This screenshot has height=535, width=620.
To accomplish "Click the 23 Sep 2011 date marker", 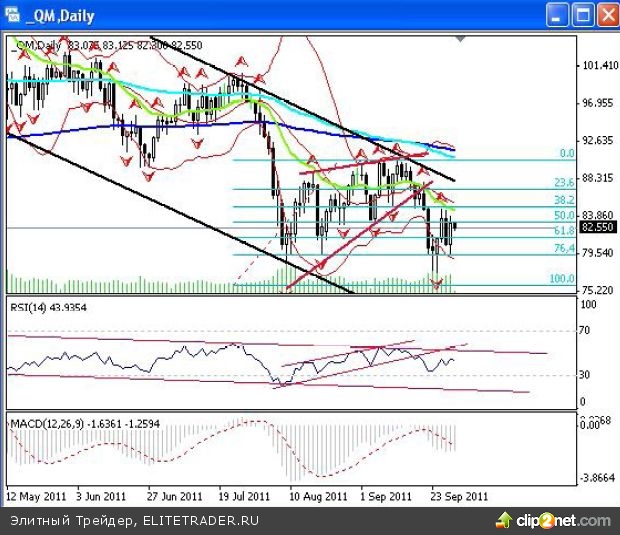I will (457, 496).
